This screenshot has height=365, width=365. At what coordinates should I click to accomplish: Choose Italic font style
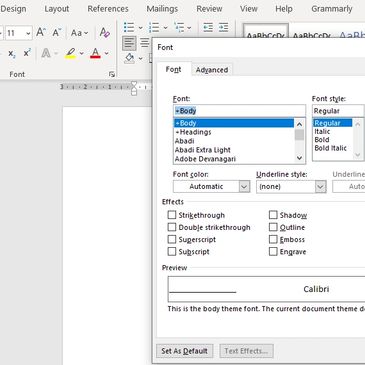tap(332, 131)
